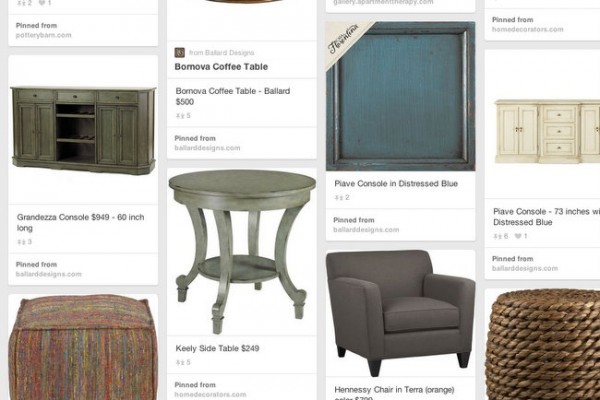
Task: Open the multicolor striped pouf image
Action: pyautogui.click(x=83, y=347)
